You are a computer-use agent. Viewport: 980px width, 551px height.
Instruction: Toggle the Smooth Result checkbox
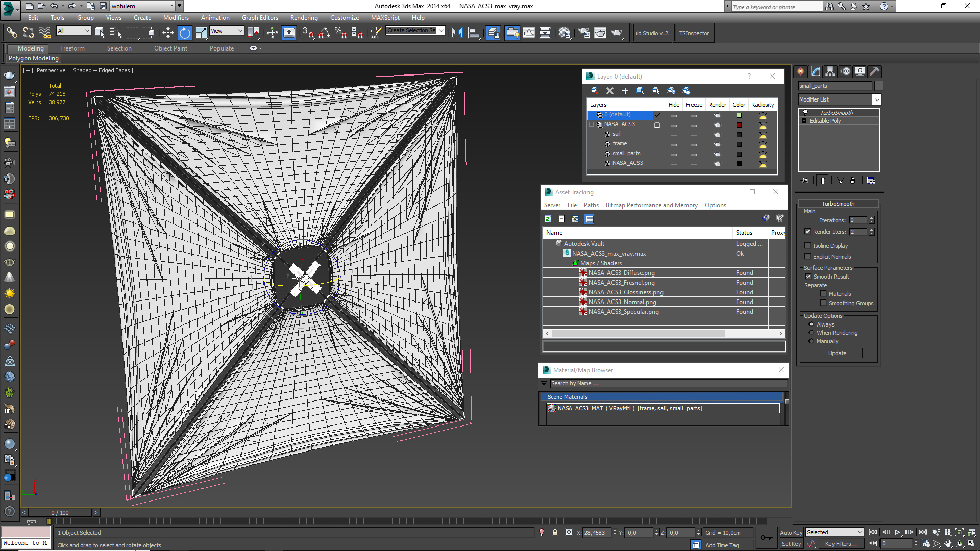pos(808,276)
